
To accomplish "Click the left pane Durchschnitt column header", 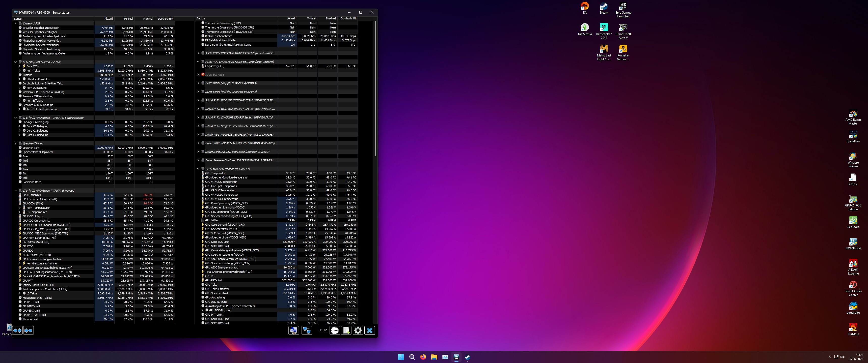I will (165, 18).
